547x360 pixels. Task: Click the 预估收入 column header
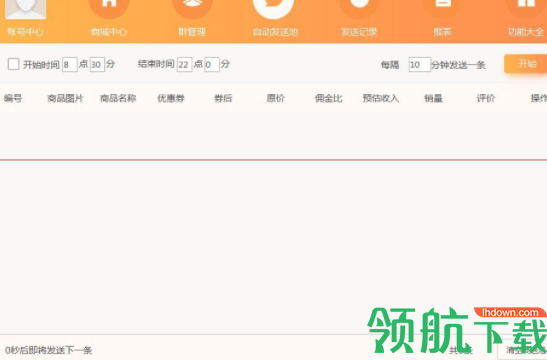[381, 98]
